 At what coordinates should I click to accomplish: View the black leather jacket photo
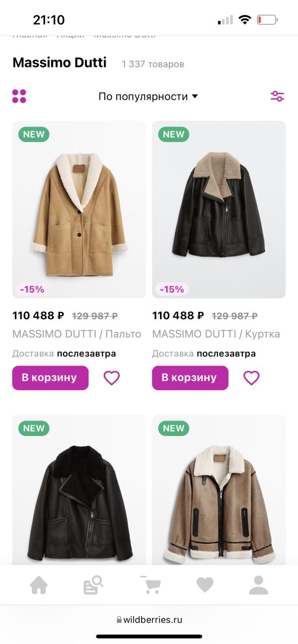219,209
